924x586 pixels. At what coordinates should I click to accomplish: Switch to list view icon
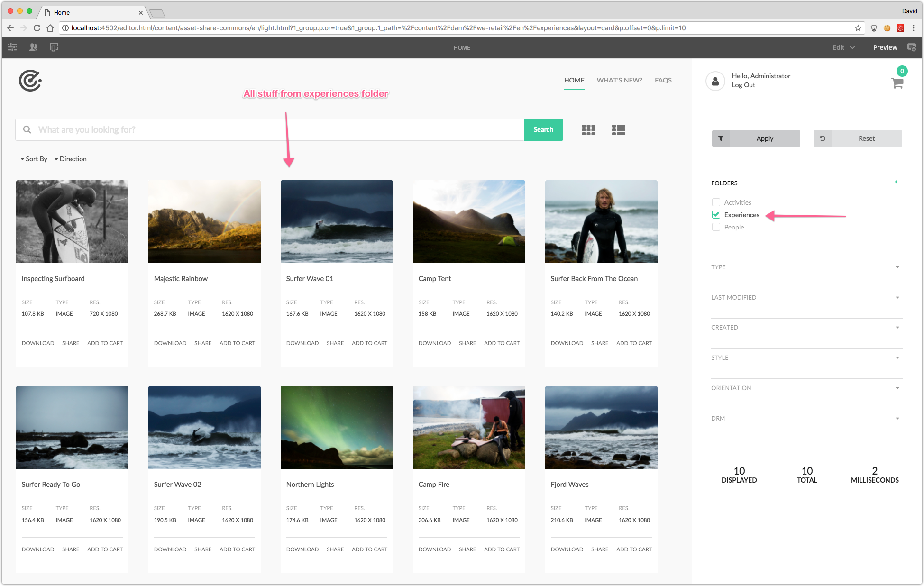coord(618,130)
